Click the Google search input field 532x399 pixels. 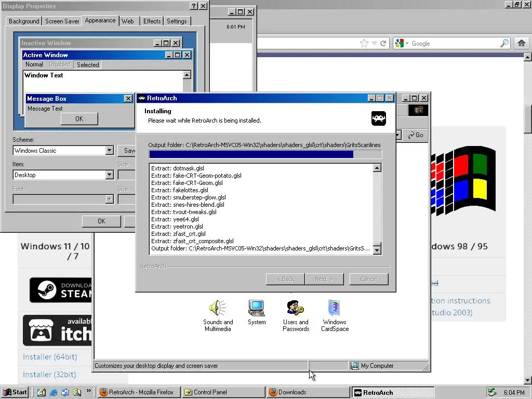[x=455, y=44]
